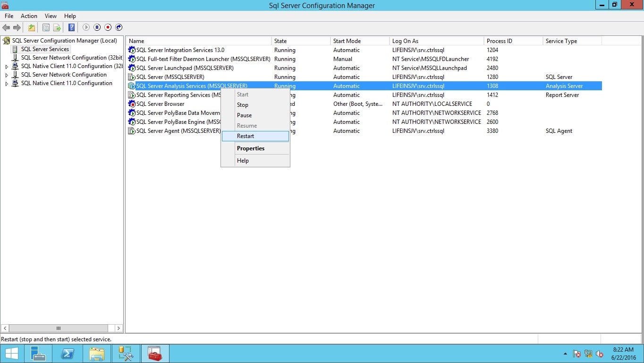
Task: Show hidden tray icons arrow
Action: coord(565,354)
